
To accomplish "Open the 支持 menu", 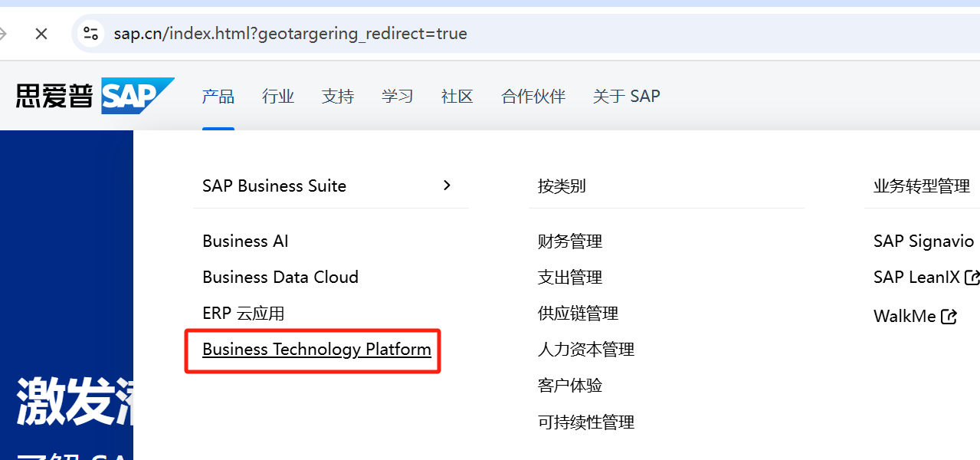I will [x=338, y=96].
